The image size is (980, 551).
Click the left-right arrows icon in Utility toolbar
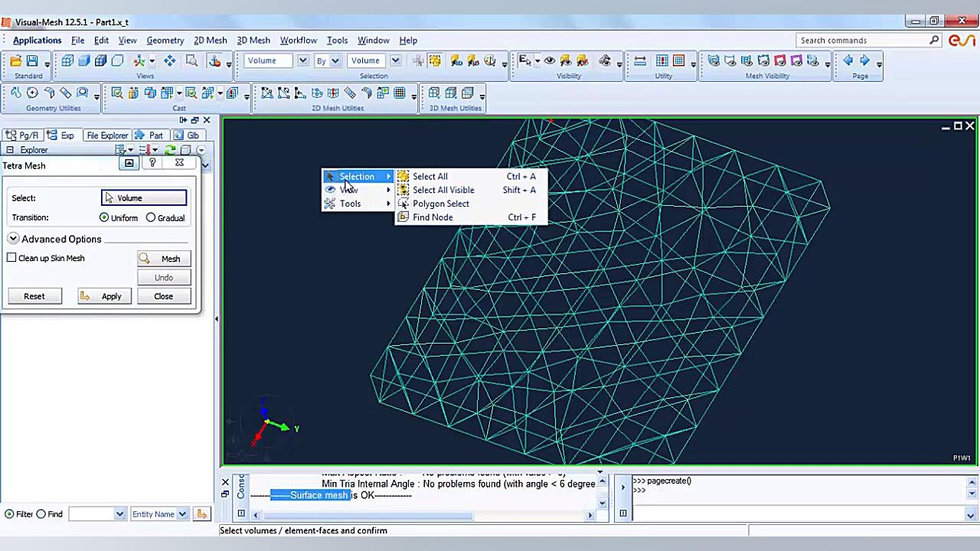coord(640,60)
